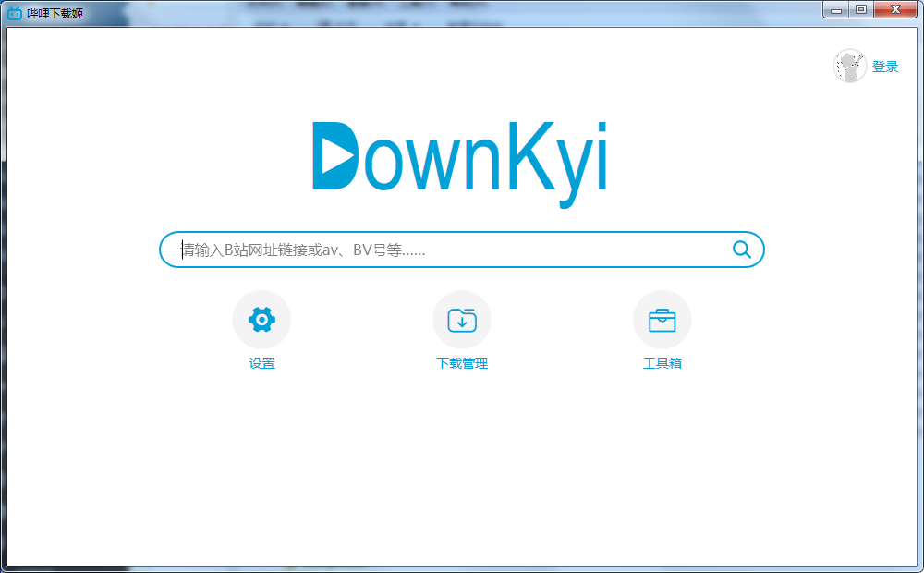The image size is (924, 573).
Task: Click the bilibili TV icon in title bar
Action: pyautogui.click(x=15, y=12)
